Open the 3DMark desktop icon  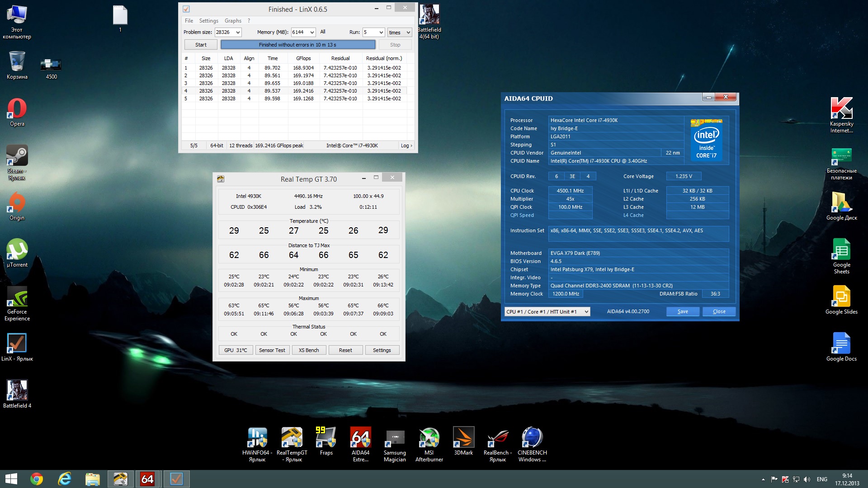tap(463, 438)
